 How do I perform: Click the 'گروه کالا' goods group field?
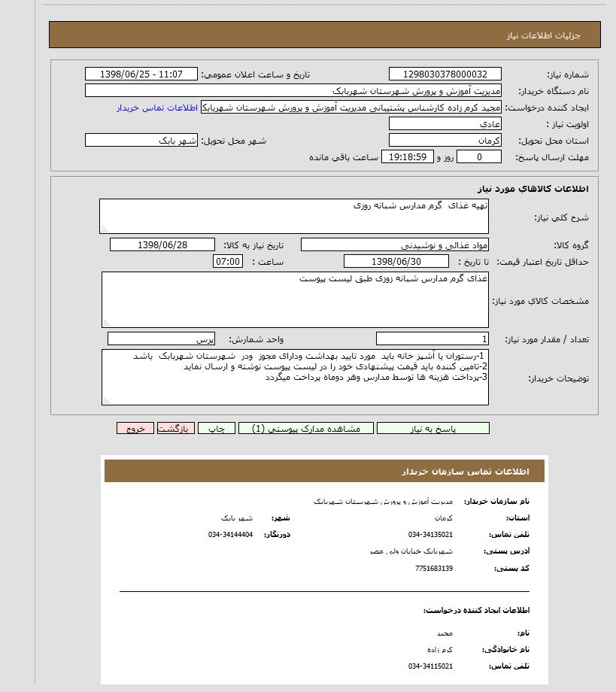[395, 245]
